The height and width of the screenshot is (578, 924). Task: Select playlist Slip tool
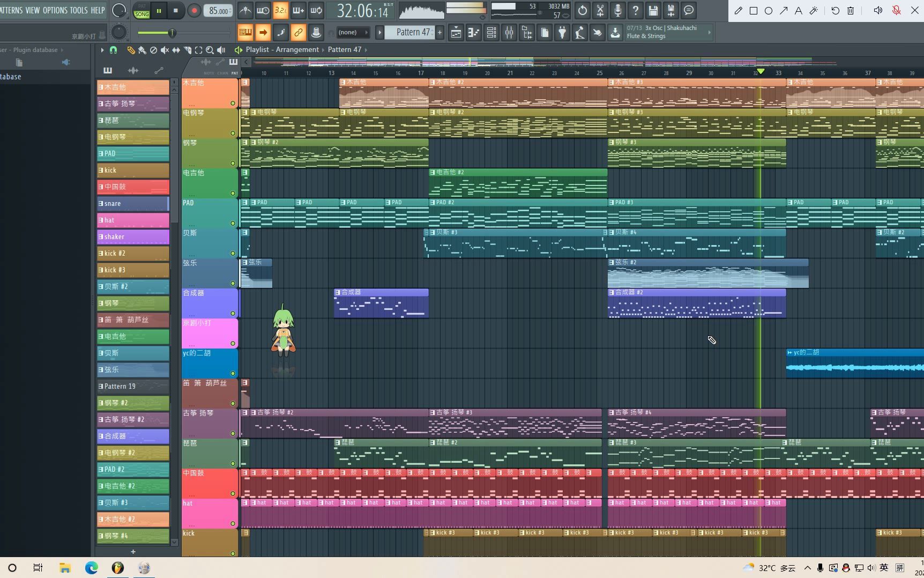[176, 50]
